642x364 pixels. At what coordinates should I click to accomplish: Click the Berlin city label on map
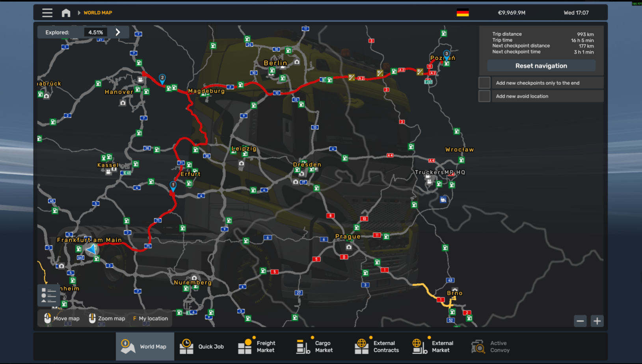pyautogui.click(x=275, y=63)
